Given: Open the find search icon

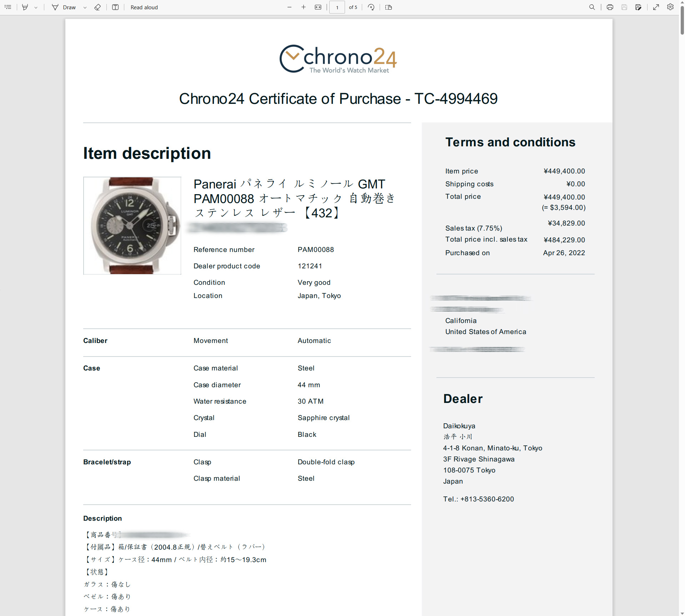Looking at the screenshot, I should 592,7.
